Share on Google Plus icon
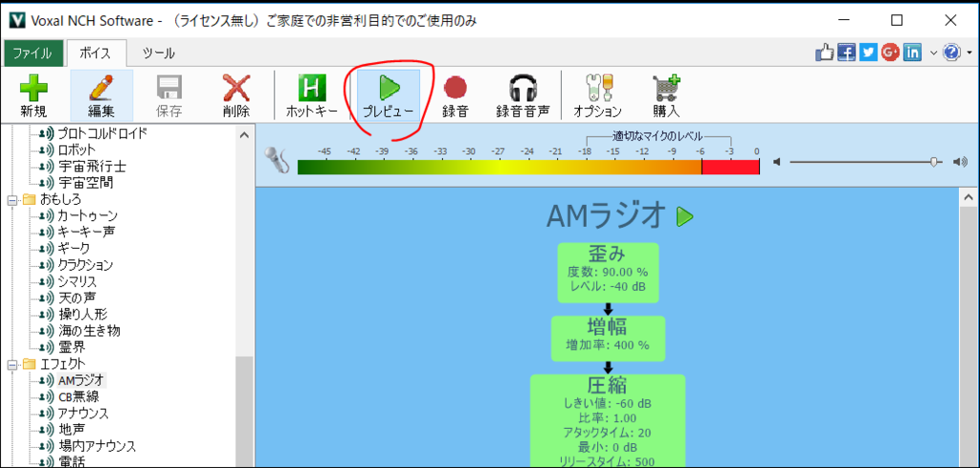Viewport: 980px width, 468px height. click(x=890, y=53)
